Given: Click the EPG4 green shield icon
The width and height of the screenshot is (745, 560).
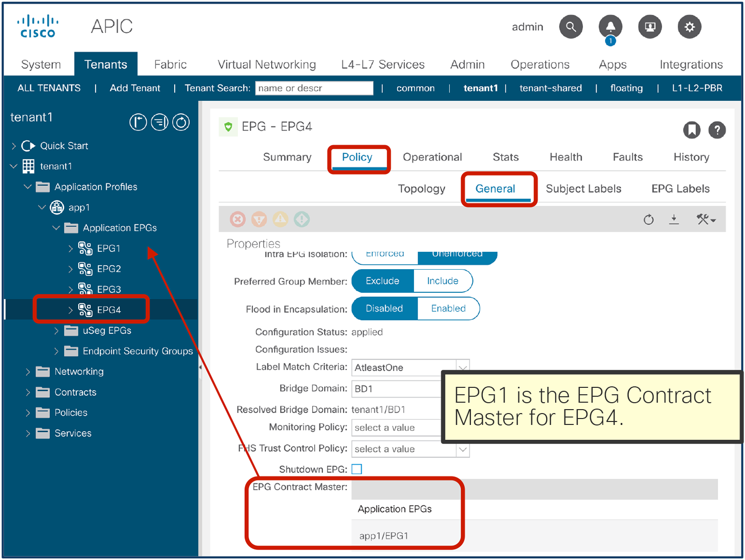Looking at the screenshot, I should click(228, 127).
